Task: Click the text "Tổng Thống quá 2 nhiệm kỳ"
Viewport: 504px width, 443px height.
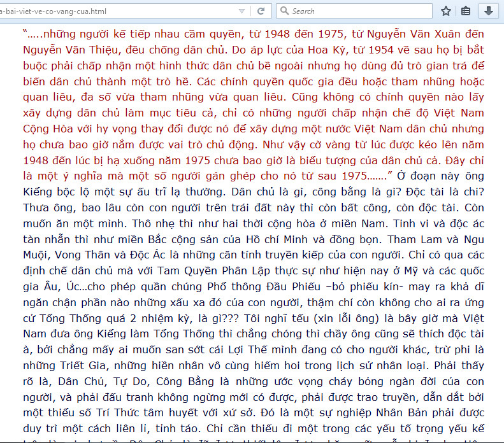Action: point(116,318)
